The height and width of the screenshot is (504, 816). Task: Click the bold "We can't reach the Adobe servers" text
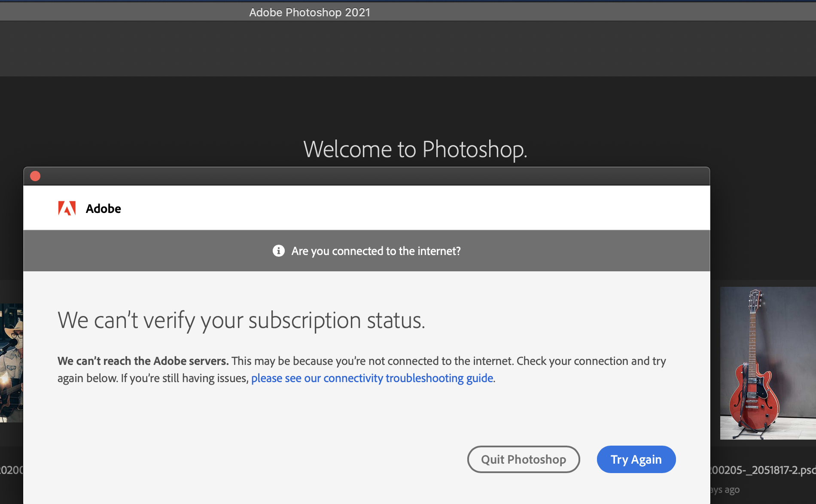click(143, 361)
